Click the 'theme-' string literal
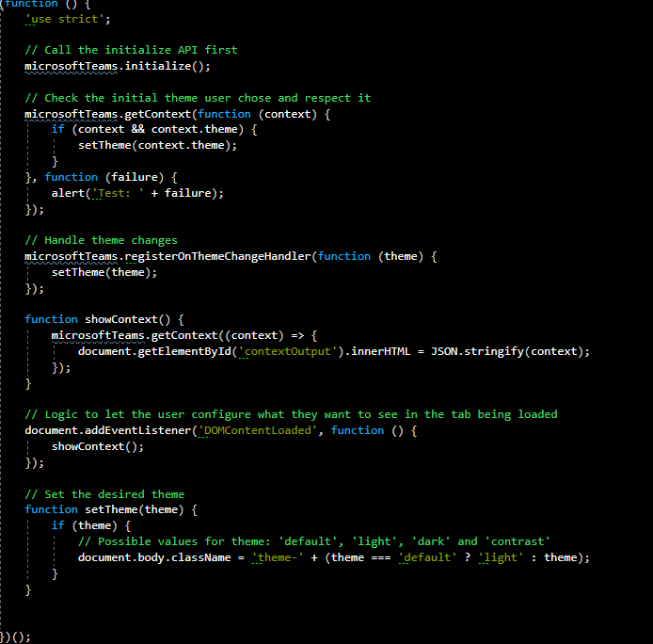Viewport: 653px width, 644px height. point(278,557)
